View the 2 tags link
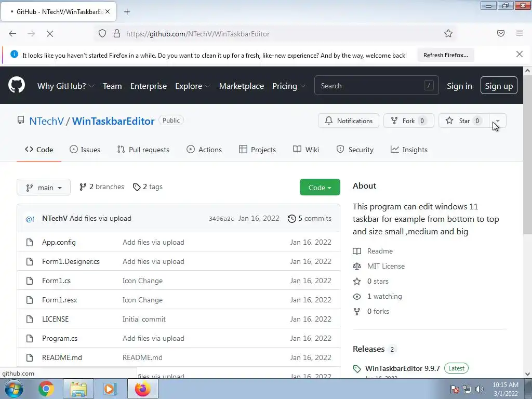The width and height of the screenshot is (532, 399). (148, 187)
